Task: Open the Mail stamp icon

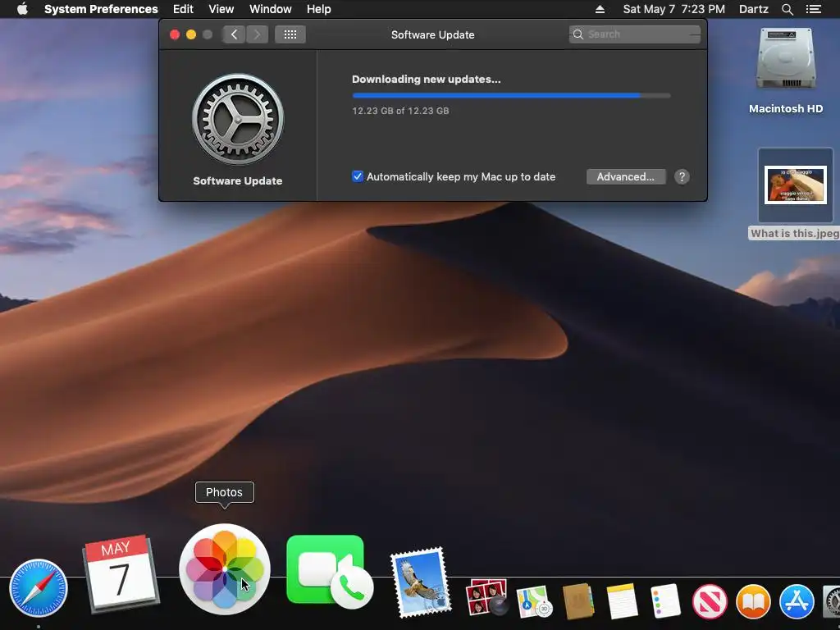Action: point(421,582)
